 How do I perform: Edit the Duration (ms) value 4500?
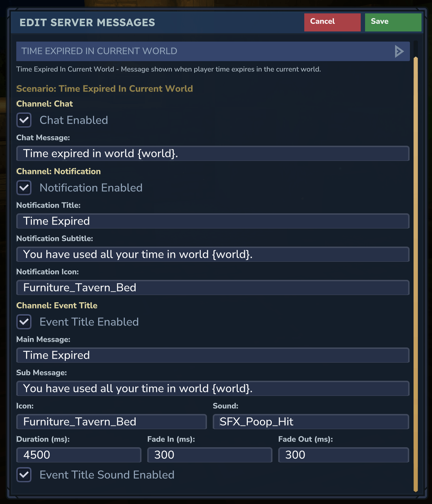coord(79,455)
